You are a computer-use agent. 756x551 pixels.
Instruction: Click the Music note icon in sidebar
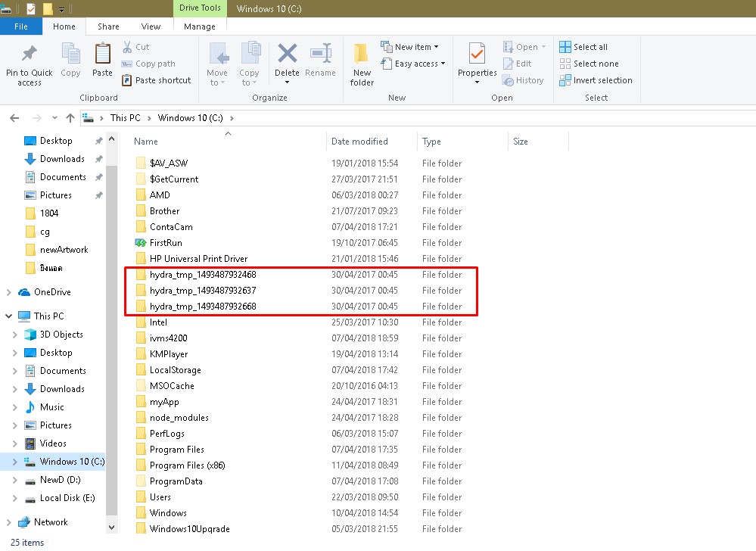coord(30,407)
